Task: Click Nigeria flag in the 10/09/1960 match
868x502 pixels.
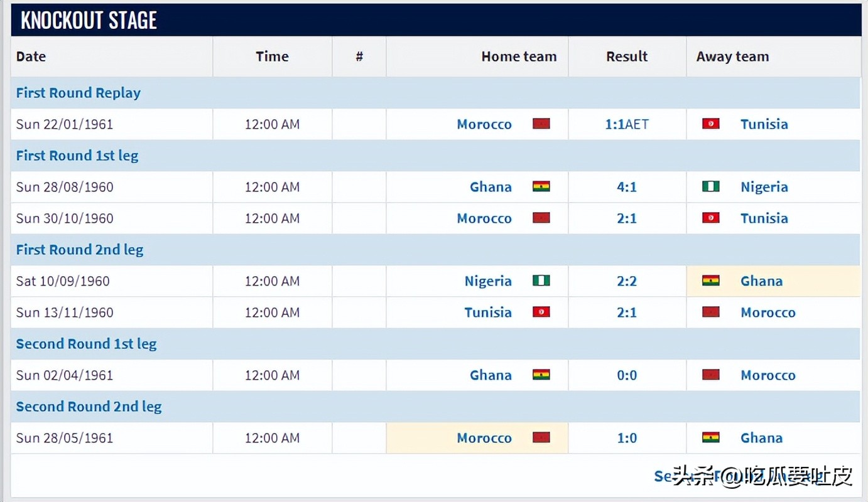Action: point(541,280)
